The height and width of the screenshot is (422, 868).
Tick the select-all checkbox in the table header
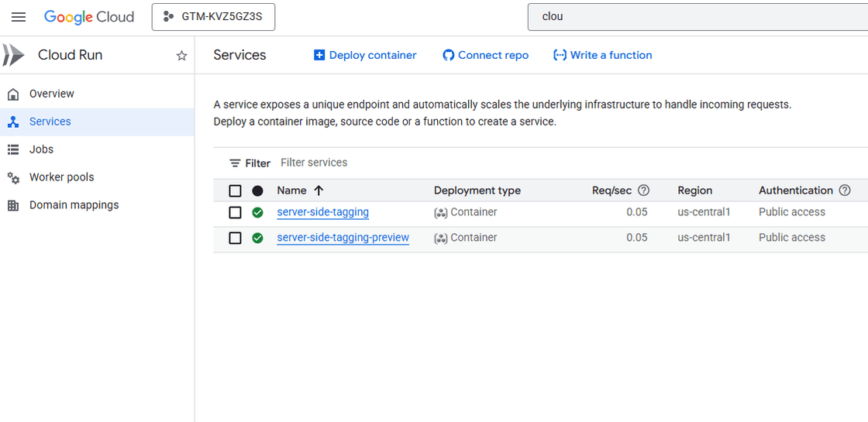(x=236, y=190)
